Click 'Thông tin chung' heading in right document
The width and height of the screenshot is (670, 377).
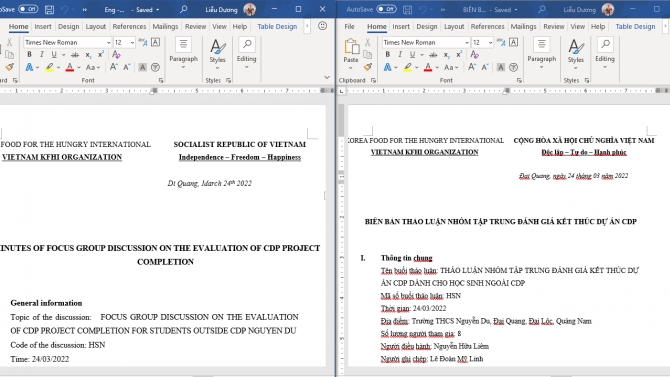tap(406, 258)
